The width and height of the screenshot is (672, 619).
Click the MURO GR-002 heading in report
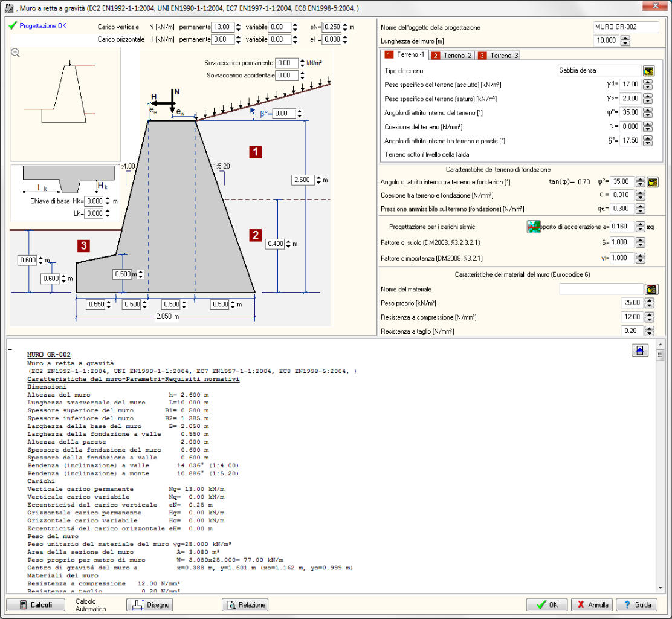click(49, 354)
